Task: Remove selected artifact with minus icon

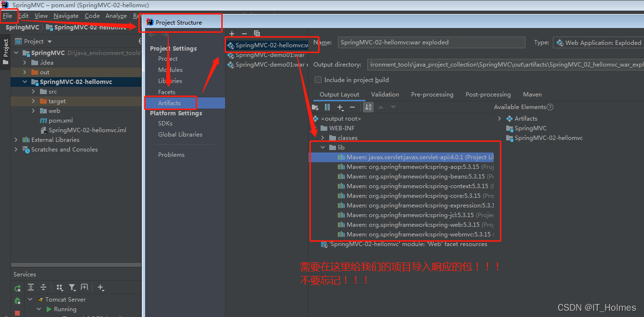Action: (x=244, y=33)
